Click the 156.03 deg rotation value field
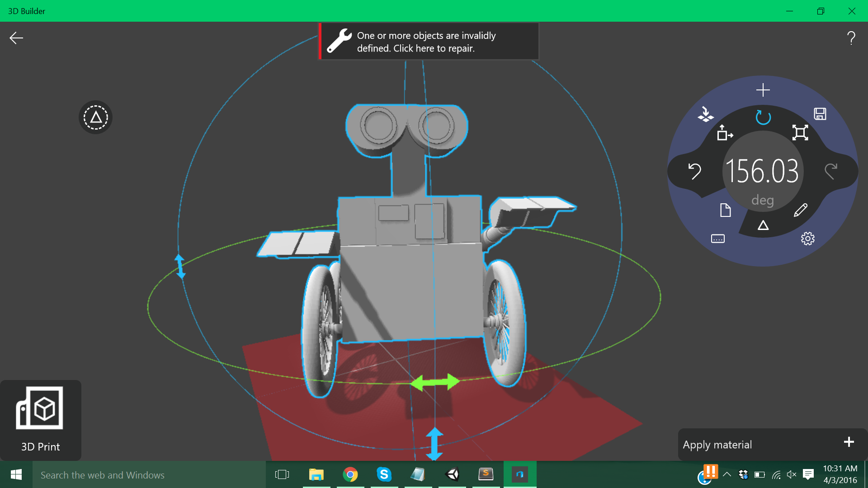The width and height of the screenshot is (868, 488). tap(762, 172)
